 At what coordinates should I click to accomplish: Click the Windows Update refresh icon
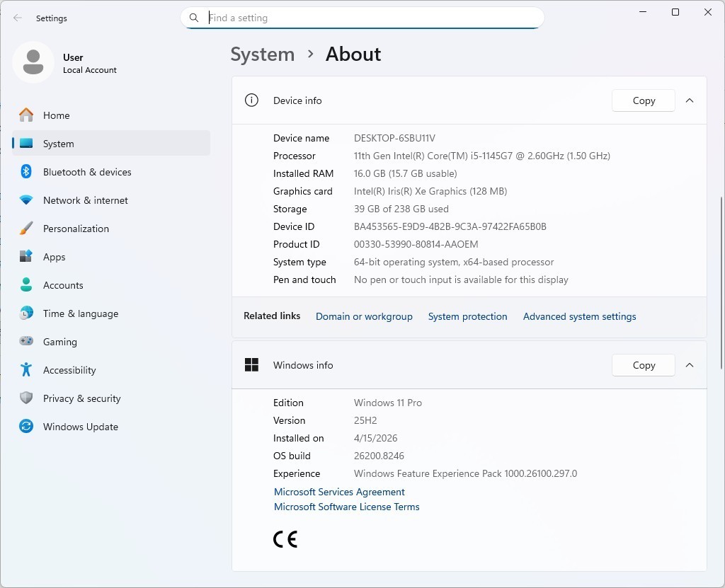pos(26,426)
